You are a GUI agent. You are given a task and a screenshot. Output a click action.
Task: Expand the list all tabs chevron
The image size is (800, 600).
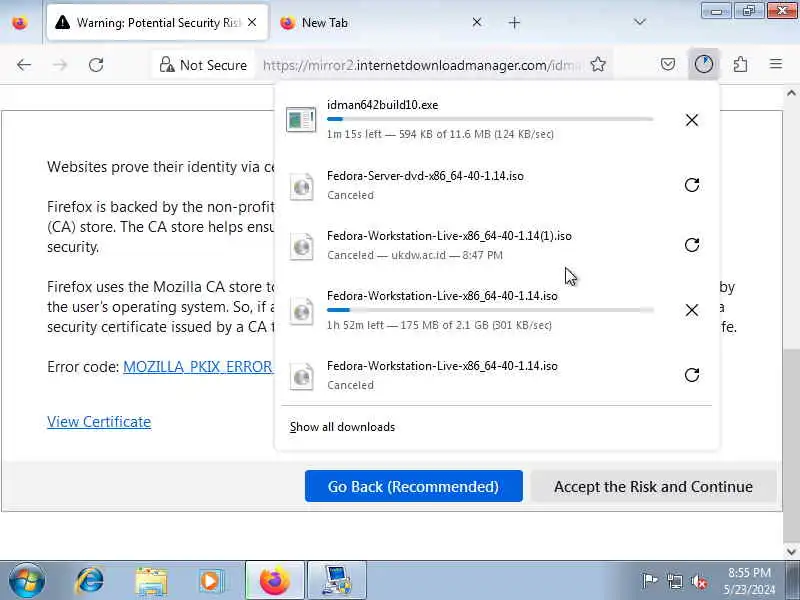coord(639,22)
